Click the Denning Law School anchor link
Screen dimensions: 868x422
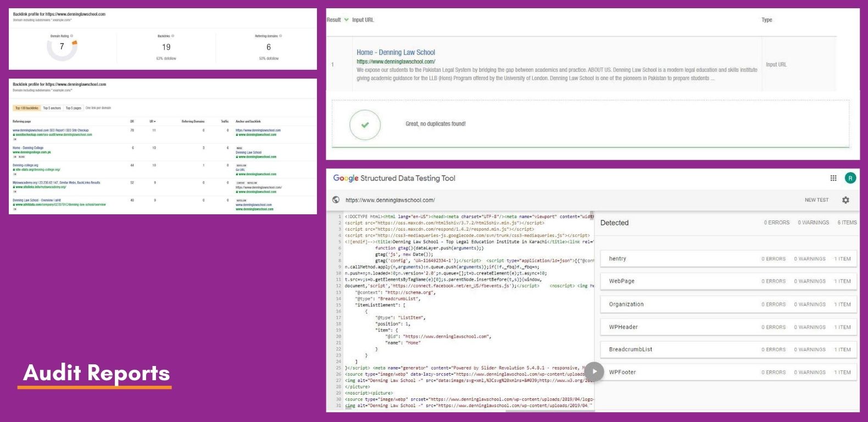(248, 152)
